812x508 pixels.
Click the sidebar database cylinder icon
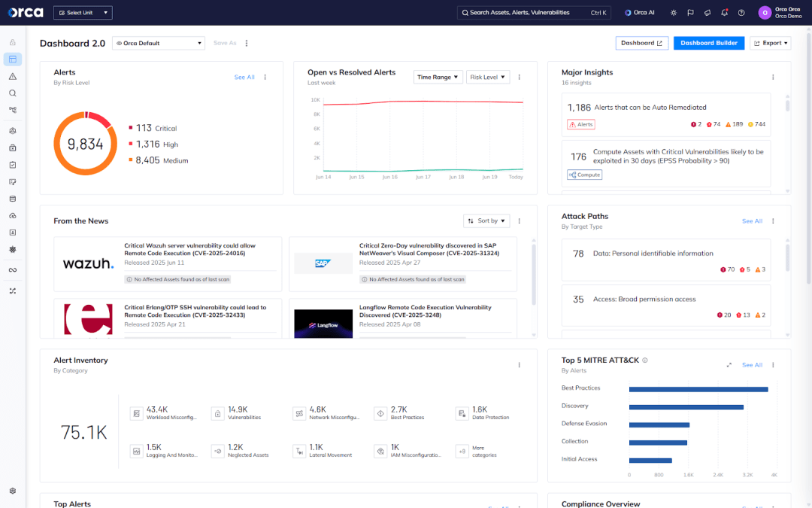[13, 199]
